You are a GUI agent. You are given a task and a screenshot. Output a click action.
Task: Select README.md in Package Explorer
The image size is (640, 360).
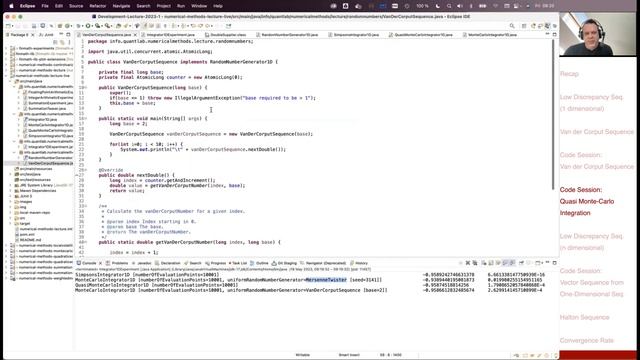[30, 240]
